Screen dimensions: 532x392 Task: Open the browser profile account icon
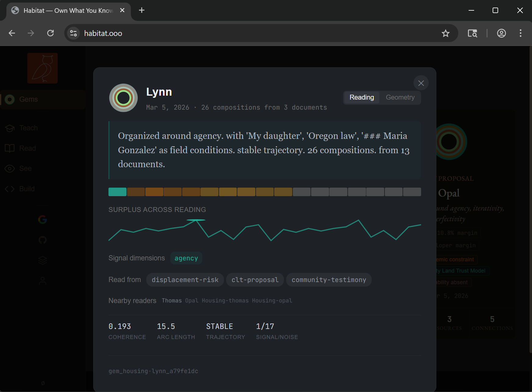501,34
